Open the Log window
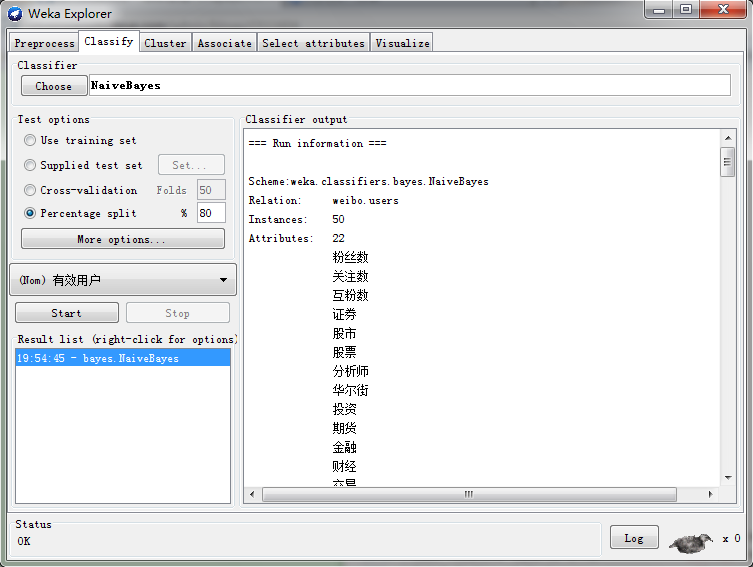The image size is (753, 567). pos(634,538)
